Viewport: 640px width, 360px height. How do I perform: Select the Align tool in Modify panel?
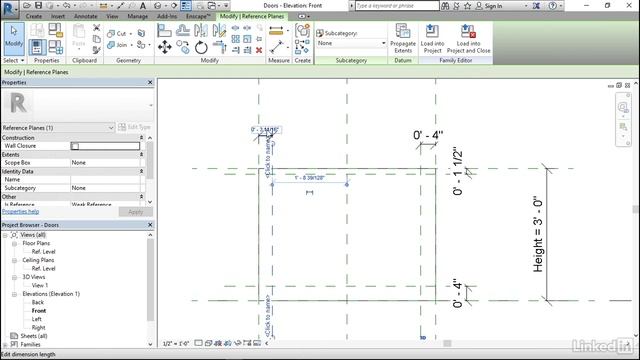point(164,30)
